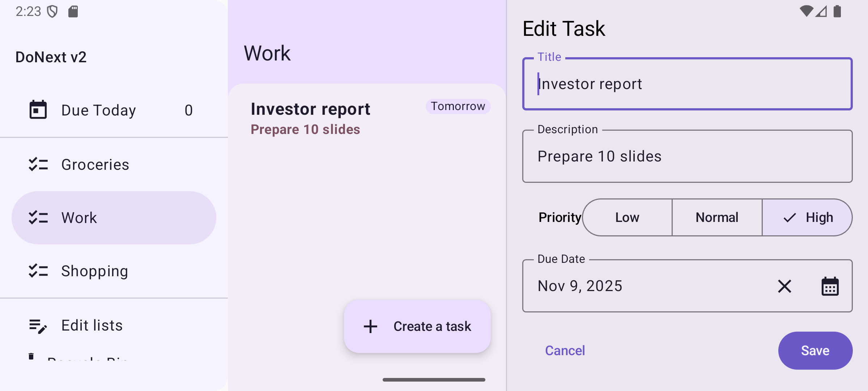Viewport: 868px width, 391px height.
Task: Click the Edit lists pencil icon
Action: (38, 326)
